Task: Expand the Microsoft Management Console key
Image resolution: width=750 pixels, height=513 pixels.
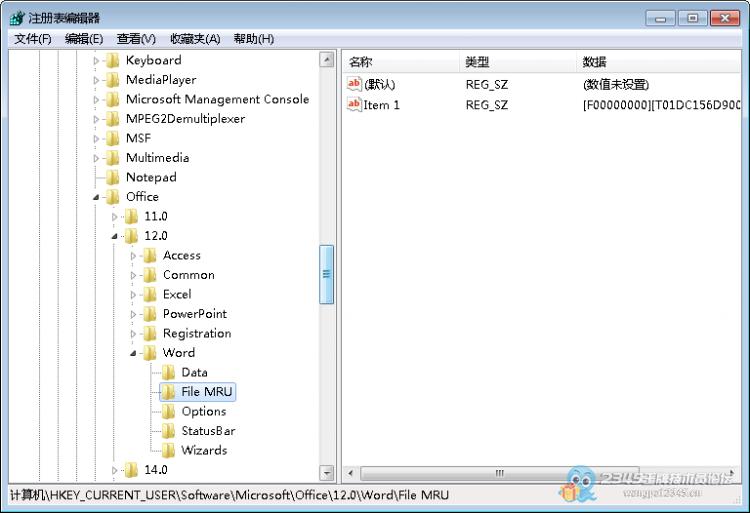Action: [x=96, y=100]
